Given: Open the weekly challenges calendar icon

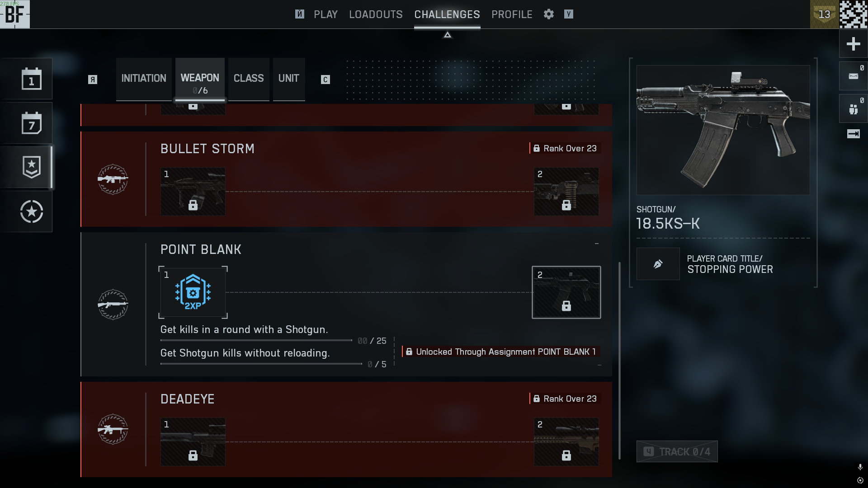Looking at the screenshot, I should (x=32, y=123).
